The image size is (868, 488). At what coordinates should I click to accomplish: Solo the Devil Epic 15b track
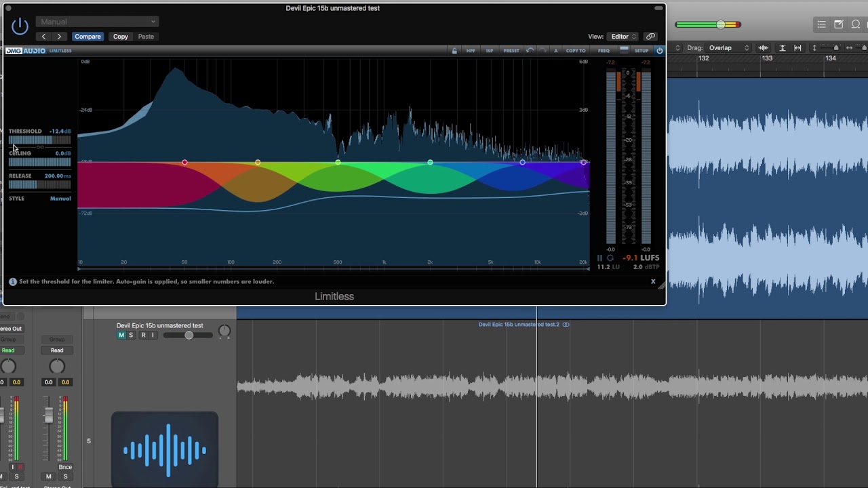coord(131,335)
